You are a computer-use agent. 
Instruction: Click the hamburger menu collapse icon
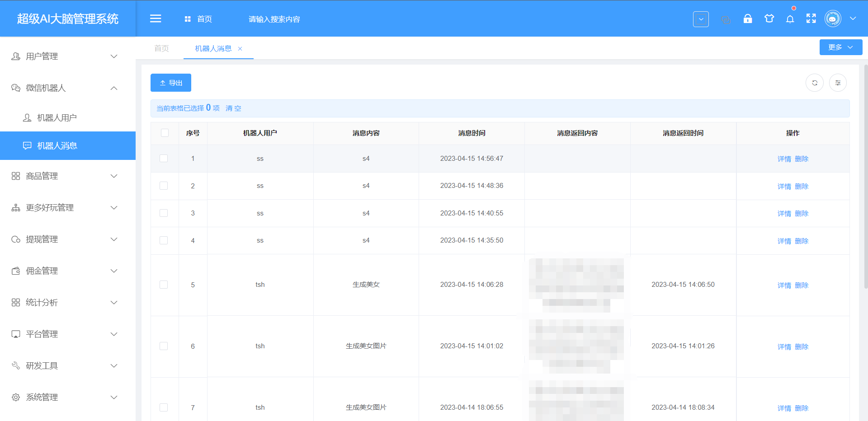tap(156, 19)
